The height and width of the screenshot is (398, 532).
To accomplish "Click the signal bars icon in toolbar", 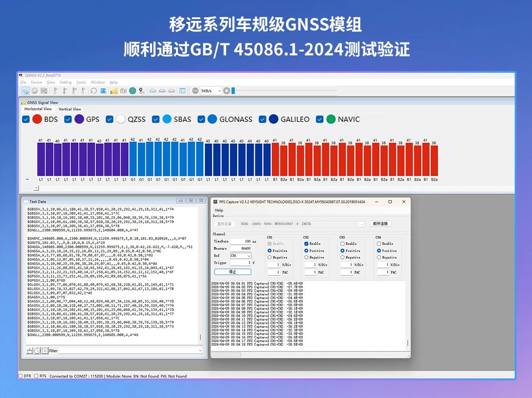I will 114,91.
